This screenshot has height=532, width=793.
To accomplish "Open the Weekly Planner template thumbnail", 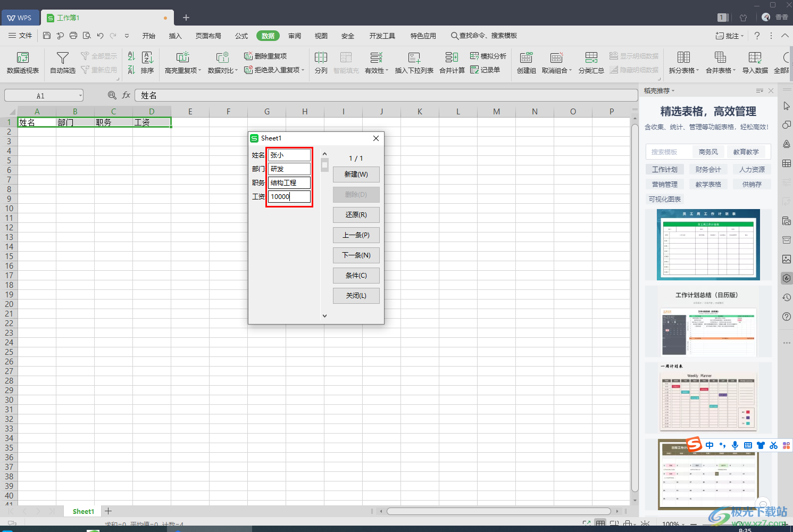I will [x=708, y=398].
